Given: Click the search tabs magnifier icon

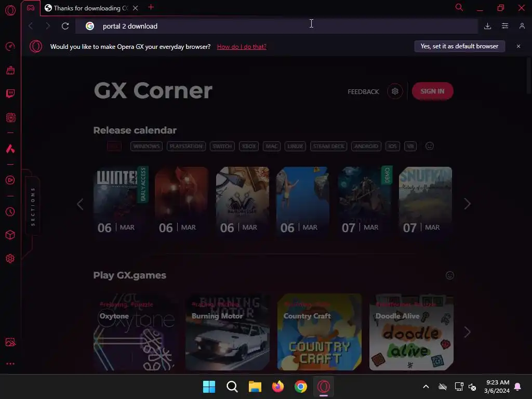Looking at the screenshot, I should [459, 7].
